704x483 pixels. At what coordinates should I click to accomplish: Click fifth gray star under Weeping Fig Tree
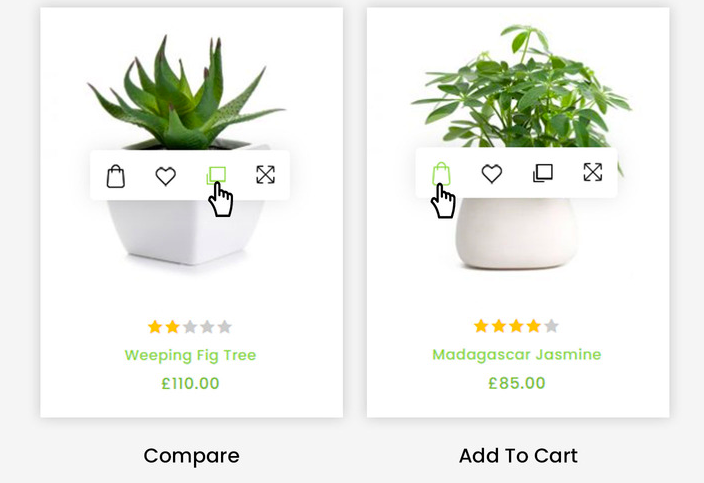[224, 327]
